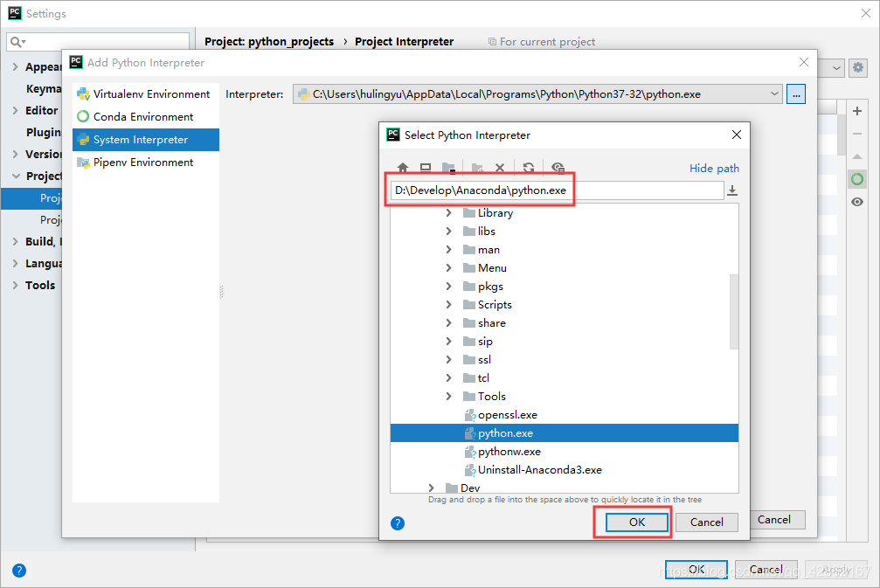
Task: Refresh the file tree
Action: click(x=529, y=167)
